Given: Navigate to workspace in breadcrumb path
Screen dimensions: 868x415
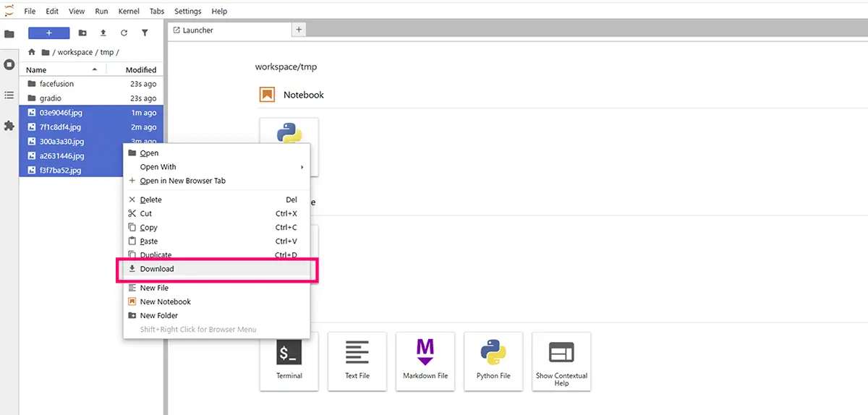Looking at the screenshot, I should pyautogui.click(x=75, y=52).
